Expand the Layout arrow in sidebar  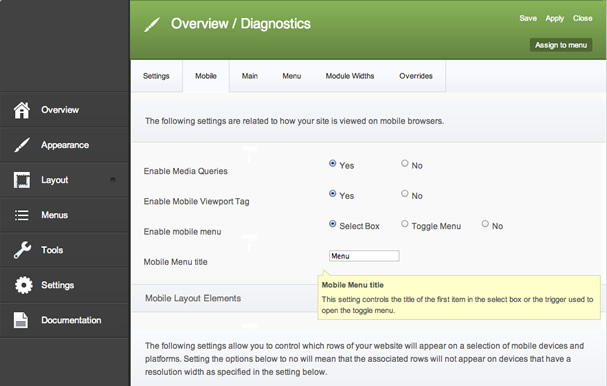(x=113, y=179)
